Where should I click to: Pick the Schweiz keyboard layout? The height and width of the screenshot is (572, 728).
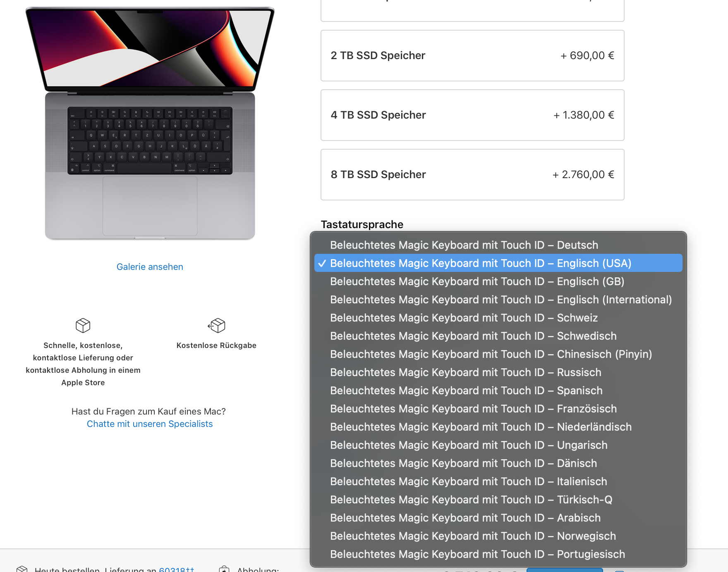(x=498, y=318)
